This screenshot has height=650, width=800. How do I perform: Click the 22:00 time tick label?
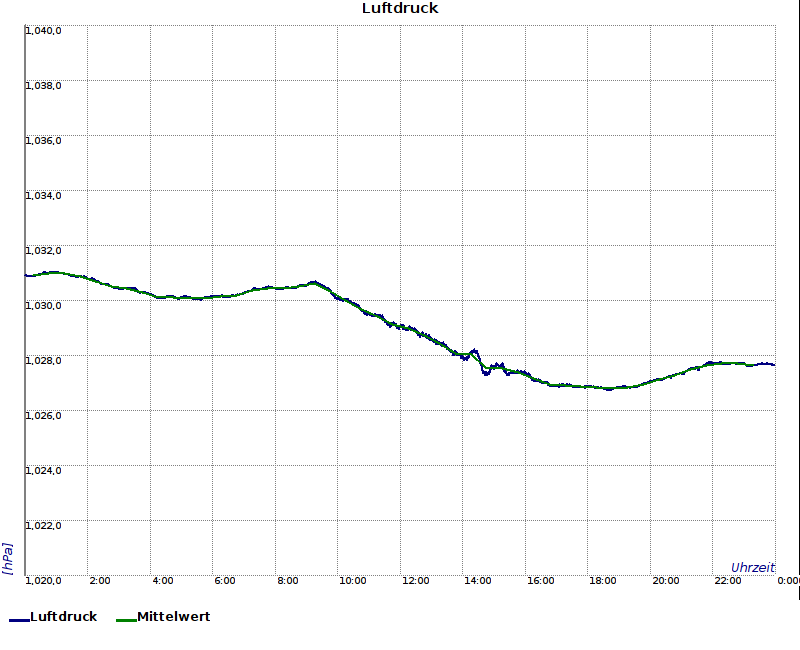(x=728, y=581)
